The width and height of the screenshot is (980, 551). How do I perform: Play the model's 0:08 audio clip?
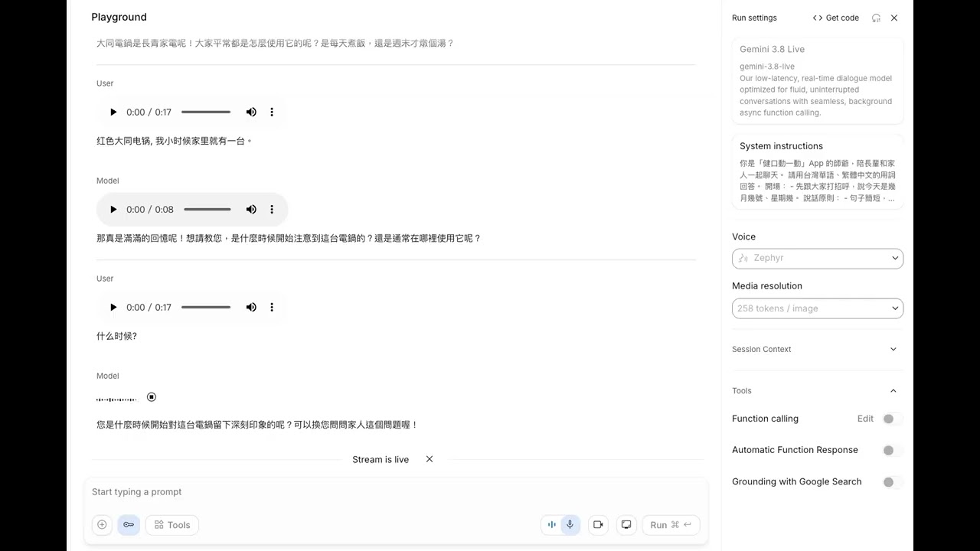[x=113, y=210]
